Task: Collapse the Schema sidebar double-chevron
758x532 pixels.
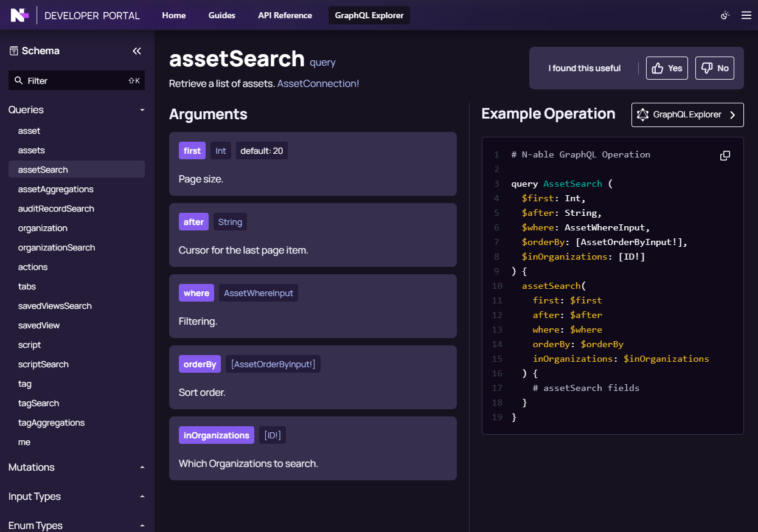Action: coord(137,51)
